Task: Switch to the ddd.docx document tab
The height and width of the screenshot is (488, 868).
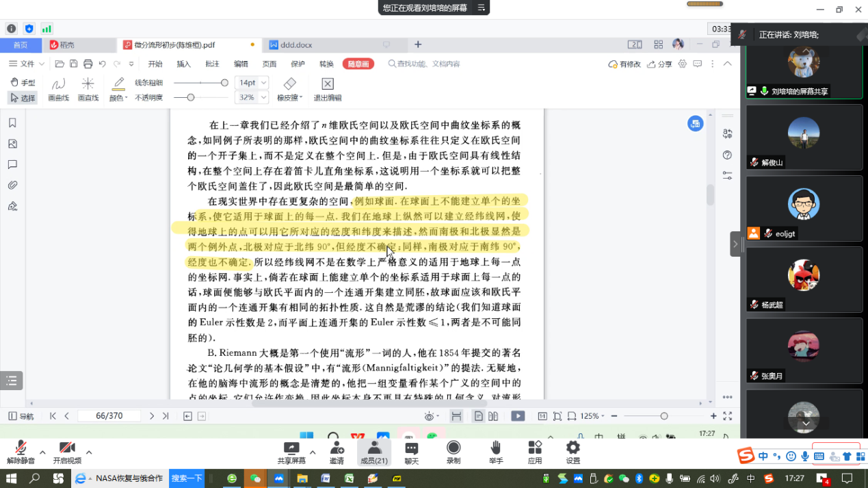Action: coord(295,45)
